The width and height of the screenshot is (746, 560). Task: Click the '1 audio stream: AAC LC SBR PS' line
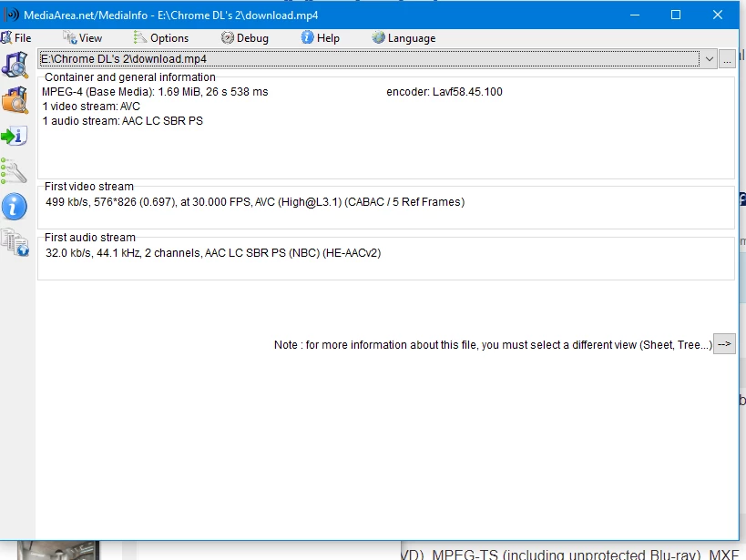click(123, 121)
